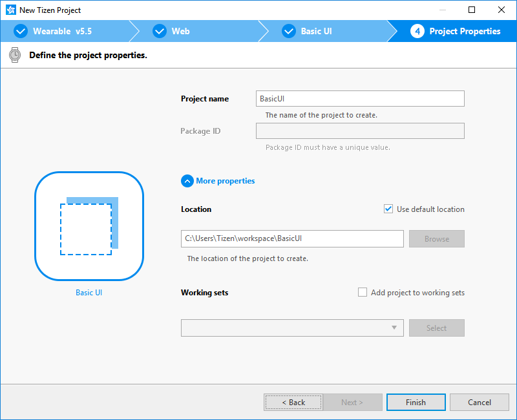
Task: Click the watch icon beside Define heading
Action: point(15,55)
